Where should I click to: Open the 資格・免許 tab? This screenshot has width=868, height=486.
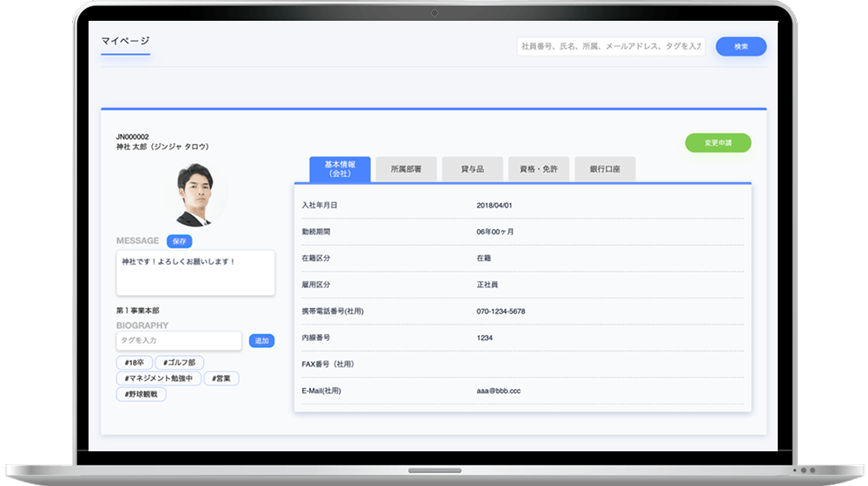[x=538, y=169]
